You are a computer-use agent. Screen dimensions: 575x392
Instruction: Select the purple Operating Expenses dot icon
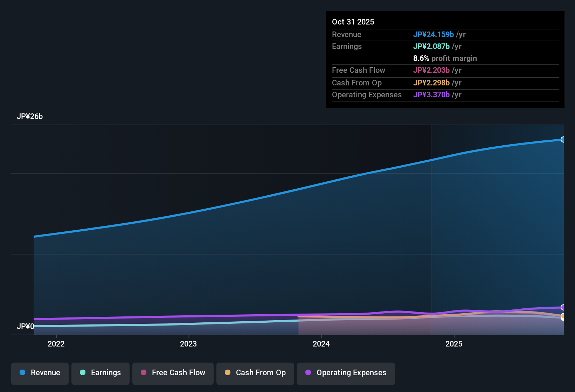click(308, 373)
